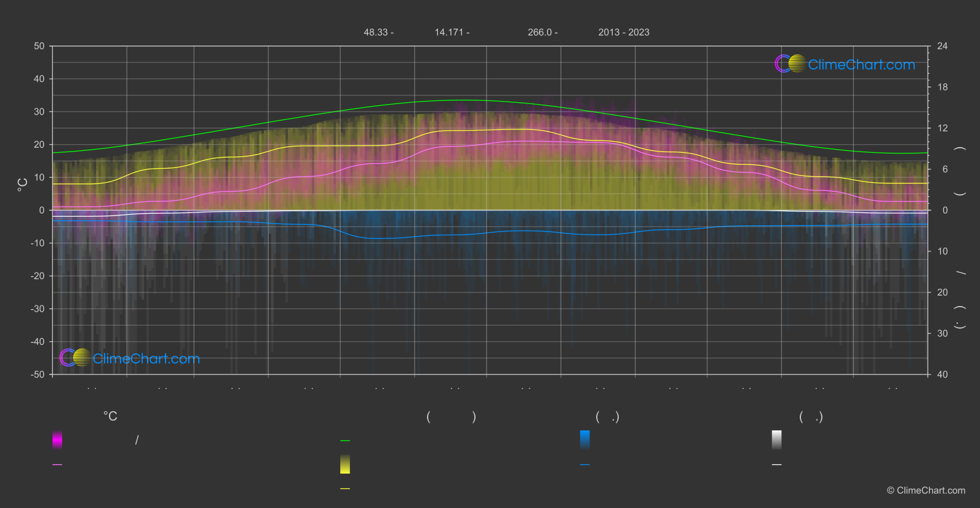980x508 pixels.
Task: Click the °C heading in the legend
Action: tap(110, 417)
